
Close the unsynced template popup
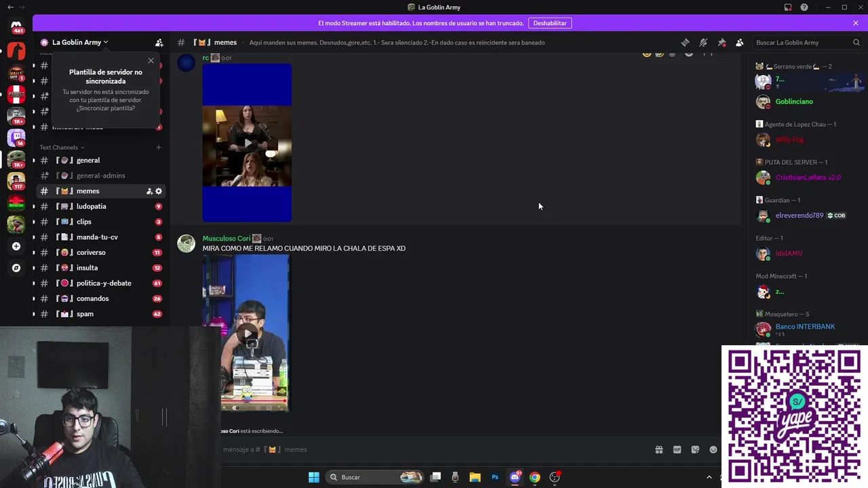click(x=151, y=61)
